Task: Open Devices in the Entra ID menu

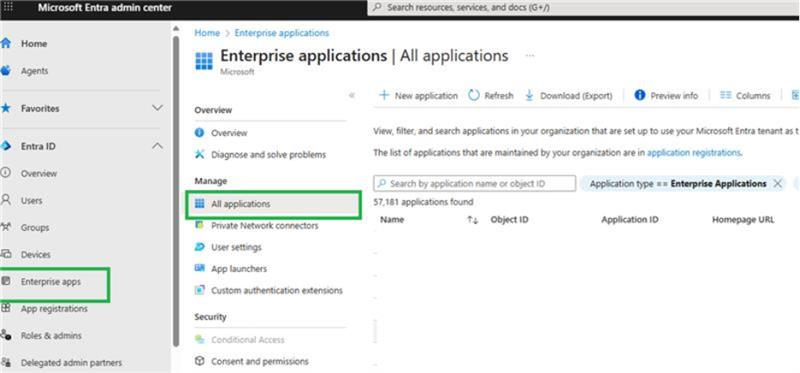Action: click(x=35, y=255)
